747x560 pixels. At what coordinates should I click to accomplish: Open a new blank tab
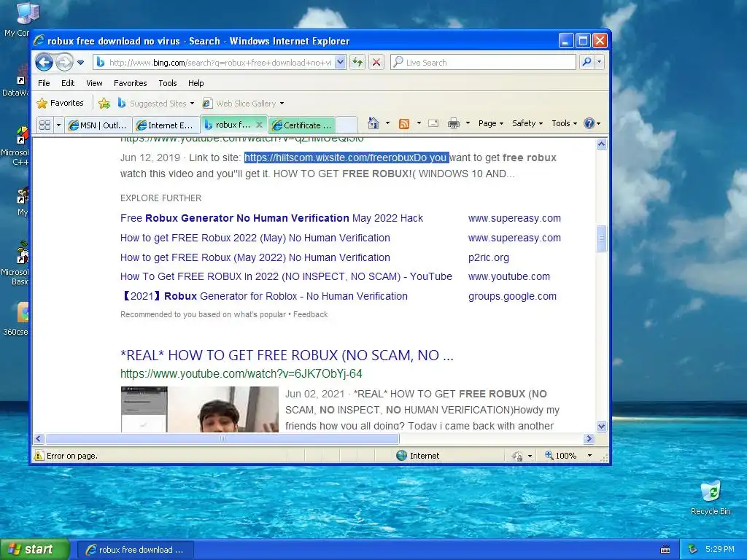click(x=347, y=125)
